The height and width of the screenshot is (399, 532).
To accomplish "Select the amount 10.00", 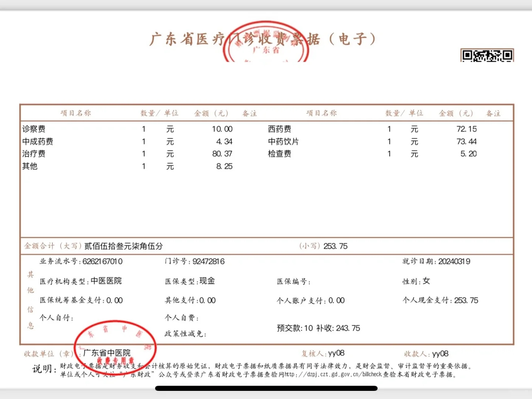I will (222, 129).
